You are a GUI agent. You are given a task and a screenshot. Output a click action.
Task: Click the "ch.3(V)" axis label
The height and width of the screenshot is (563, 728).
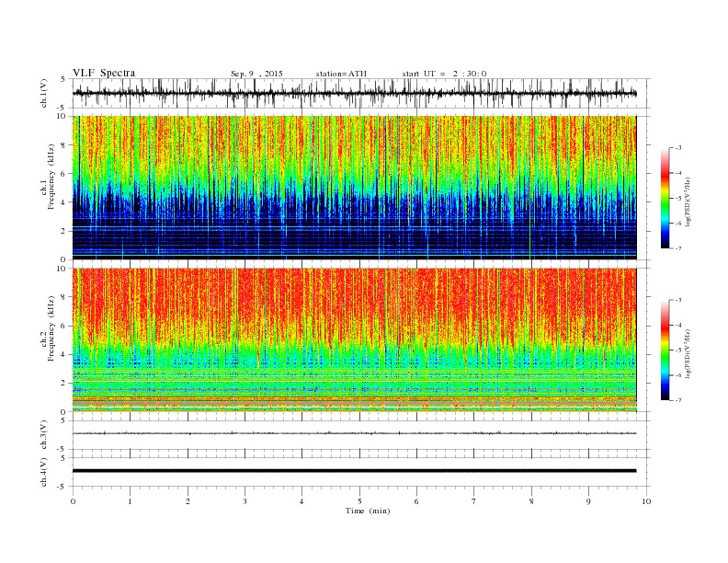coord(44,435)
